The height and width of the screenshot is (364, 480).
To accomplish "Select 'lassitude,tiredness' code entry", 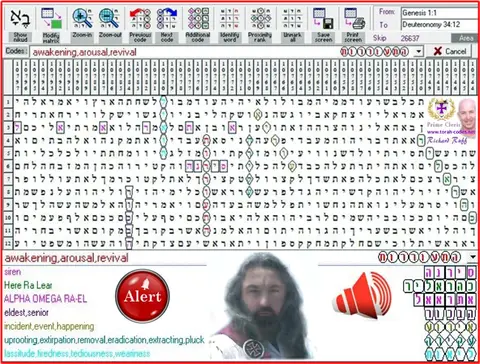I will tap(77, 353).
